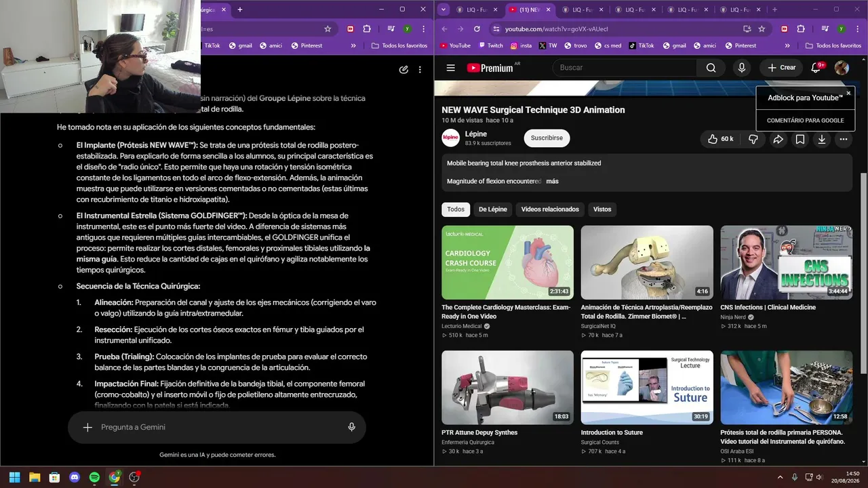Open Pinterest bookmark in Gemini window
This screenshot has width=868, height=488.
(x=307, y=45)
